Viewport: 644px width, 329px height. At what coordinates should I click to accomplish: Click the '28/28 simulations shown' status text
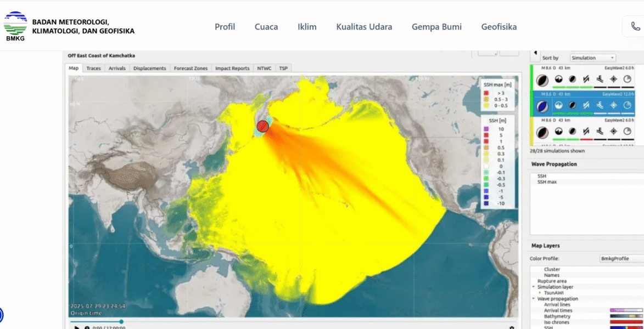pos(556,151)
